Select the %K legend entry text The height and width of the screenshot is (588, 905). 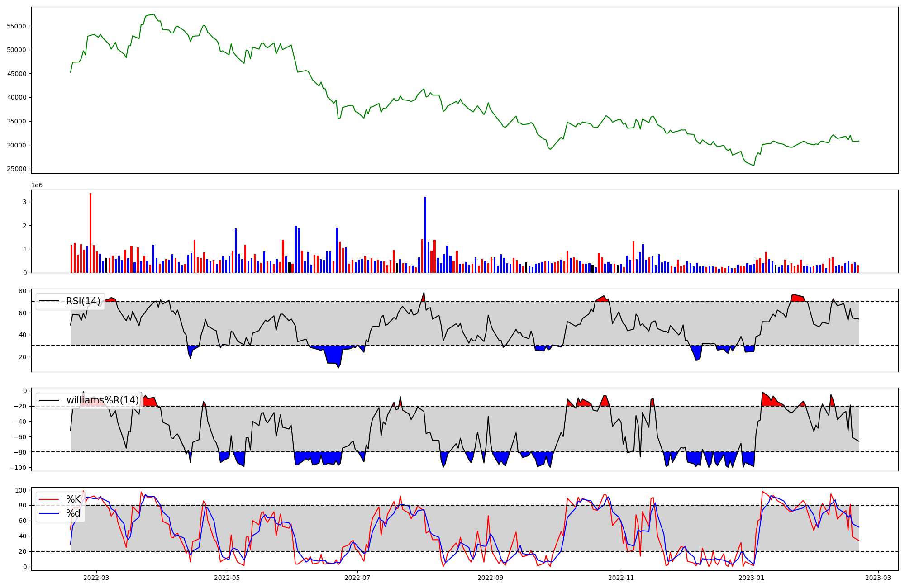[x=73, y=499]
